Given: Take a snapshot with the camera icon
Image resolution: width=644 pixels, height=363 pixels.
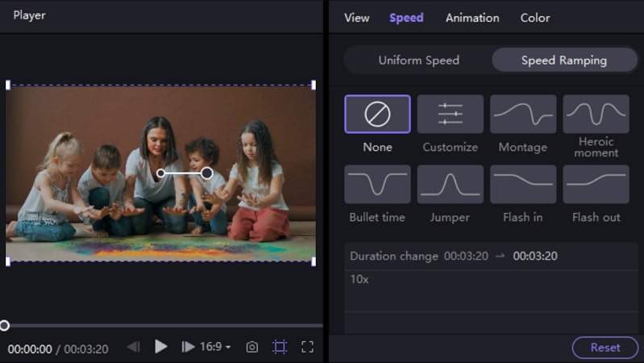Looking at the screenshot, I should 252,347.
